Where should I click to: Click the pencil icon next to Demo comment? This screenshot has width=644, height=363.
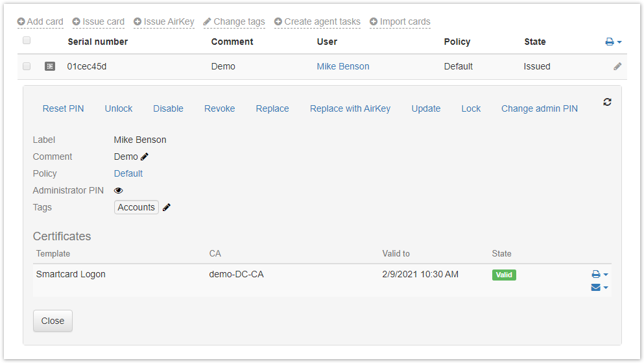145,156
